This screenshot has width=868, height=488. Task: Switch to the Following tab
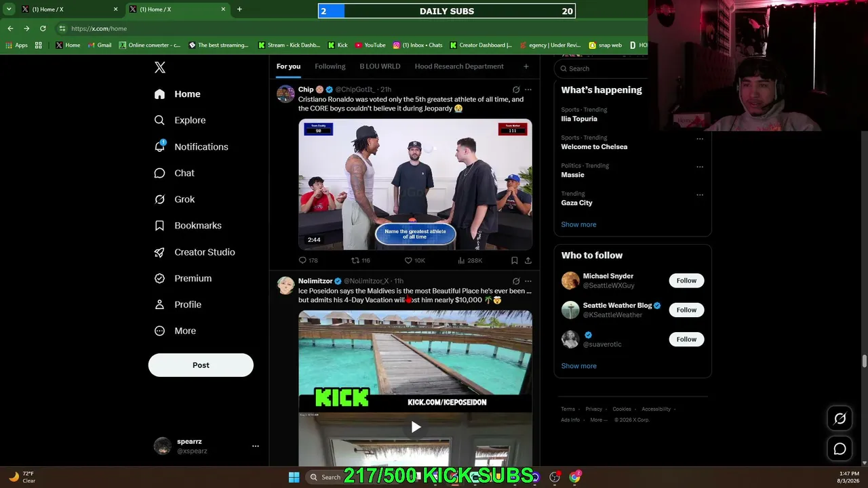[330, 66]
